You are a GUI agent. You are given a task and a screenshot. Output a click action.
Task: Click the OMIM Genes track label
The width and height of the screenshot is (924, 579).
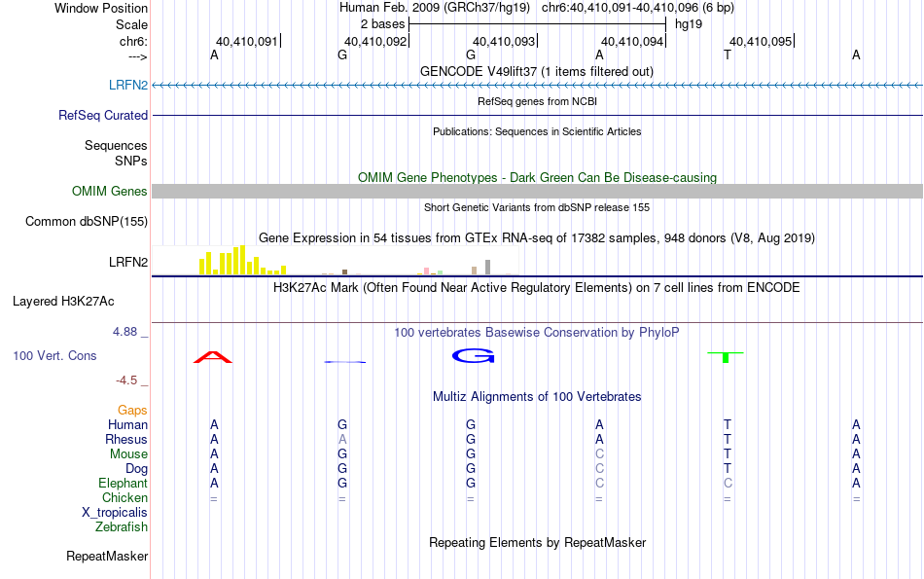click(x=109, y=191)
